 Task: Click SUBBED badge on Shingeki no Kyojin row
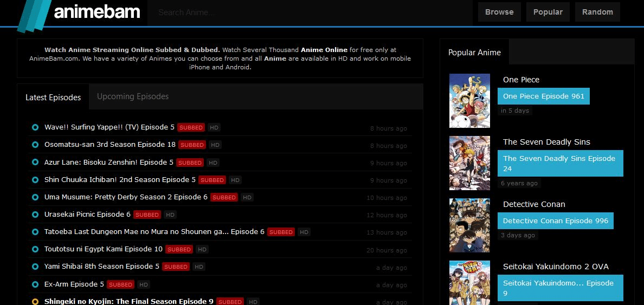(230, 302)
